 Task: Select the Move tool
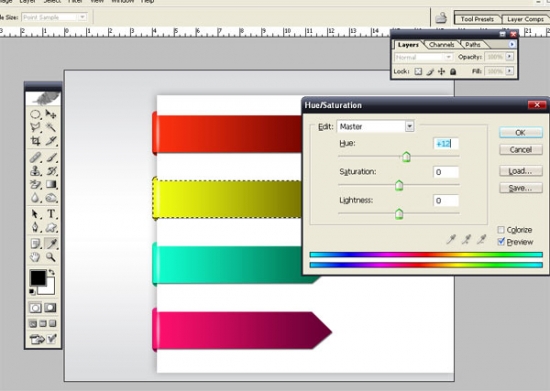(x=51, y=114)
